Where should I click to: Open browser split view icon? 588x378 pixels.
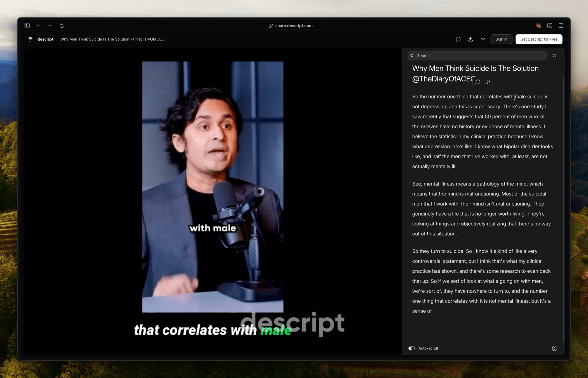click(561, 25)
